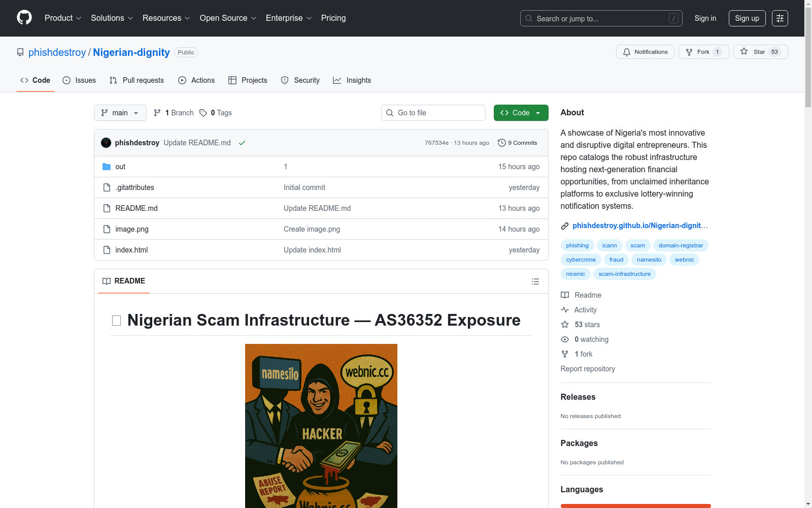Open the GitHub homepage logo
This screenshot has width=812, height=508.
24,18
